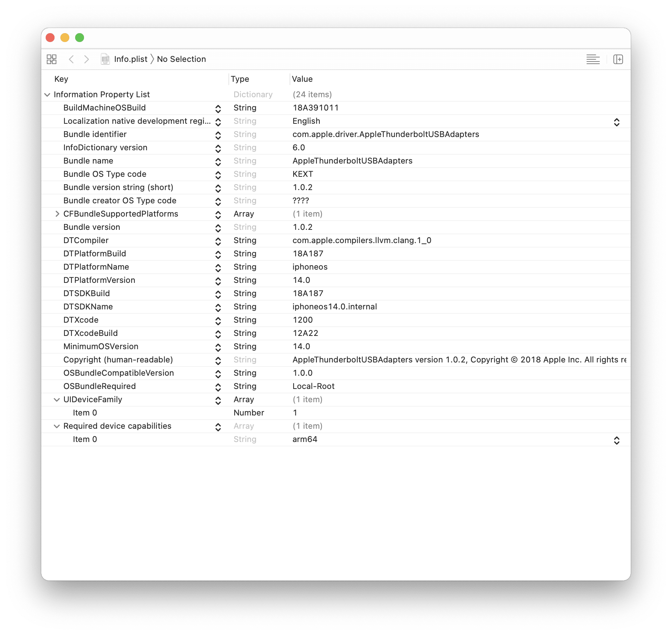Viewport: 672px width, 635px height.
Task: Close the window with red button
Action: (x=50, y=38)
